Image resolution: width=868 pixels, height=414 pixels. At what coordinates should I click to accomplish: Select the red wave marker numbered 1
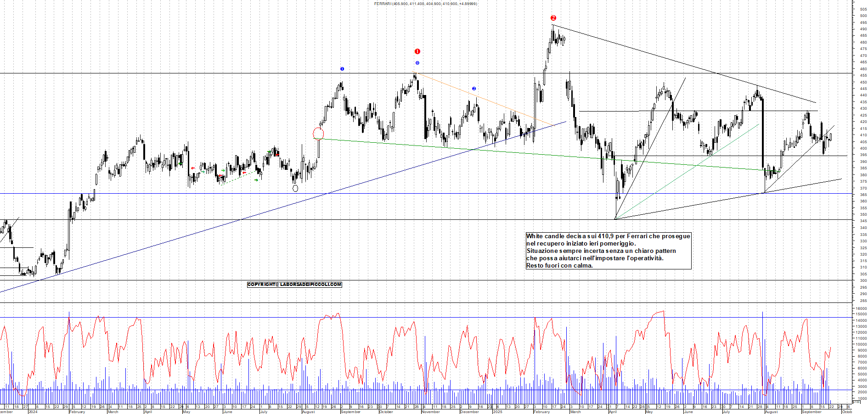pos(417,51)
